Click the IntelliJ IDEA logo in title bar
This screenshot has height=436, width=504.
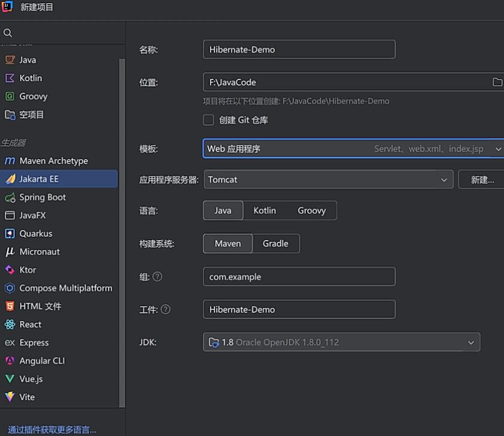(x=7, y=7)
